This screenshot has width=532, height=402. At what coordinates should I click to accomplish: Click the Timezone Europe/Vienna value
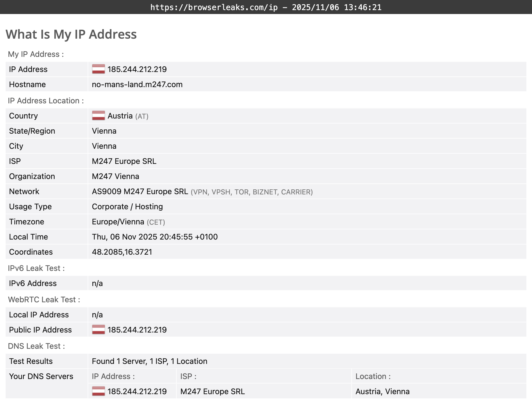(118, 222)
